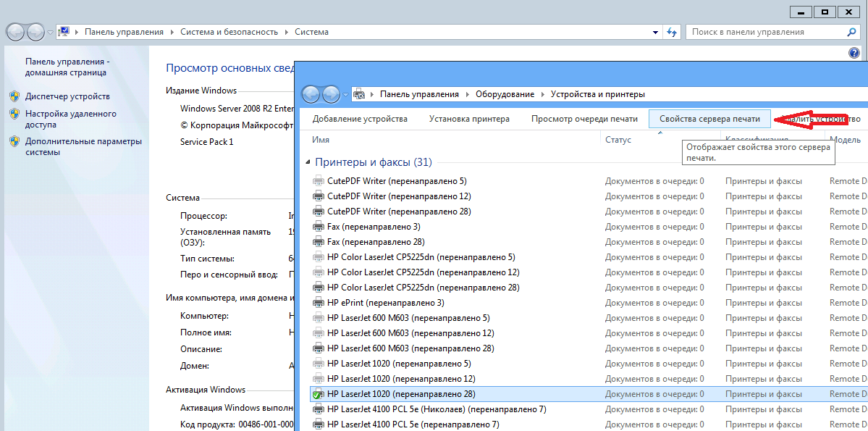Click the back arrow in System window

pyautogui.click(x=16, y=32)
